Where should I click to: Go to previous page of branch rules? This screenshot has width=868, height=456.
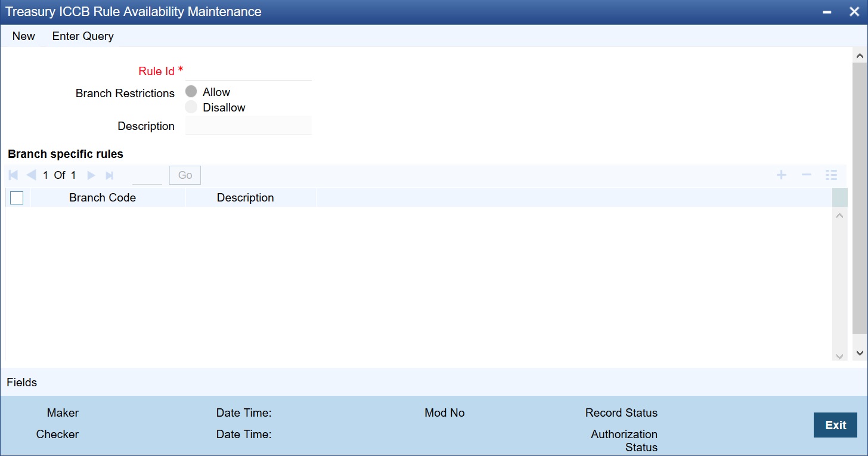(x=32, y=175)
